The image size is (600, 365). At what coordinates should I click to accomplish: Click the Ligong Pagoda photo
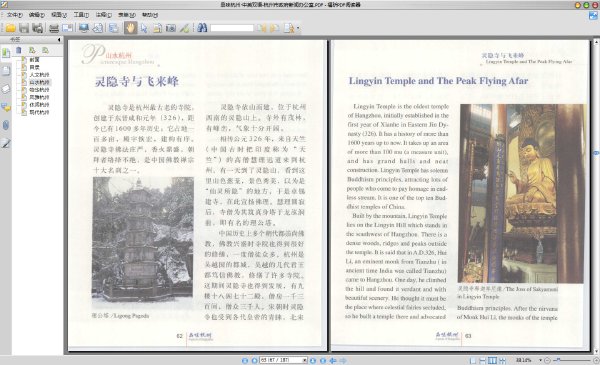[x=143, y=241]
